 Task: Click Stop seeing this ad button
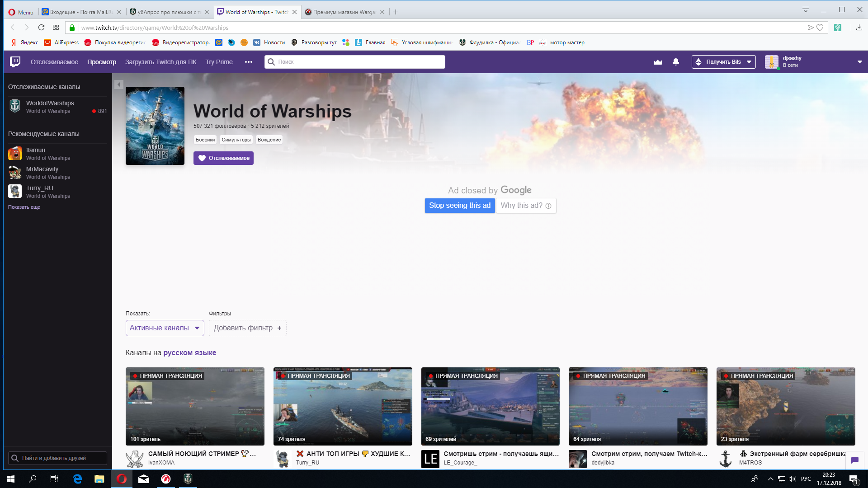pos(460,206)
